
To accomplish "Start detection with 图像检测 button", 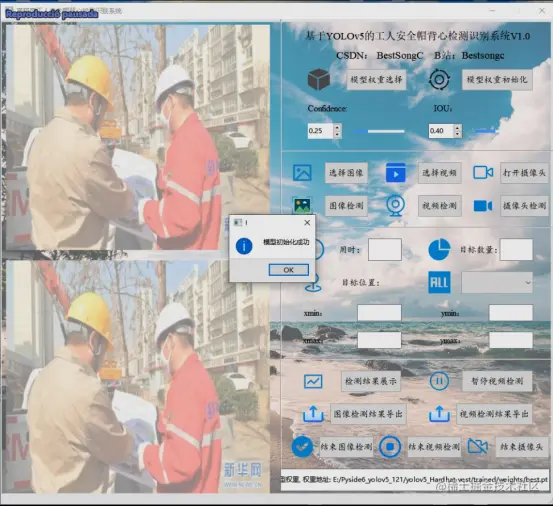I will coord(346,206).
